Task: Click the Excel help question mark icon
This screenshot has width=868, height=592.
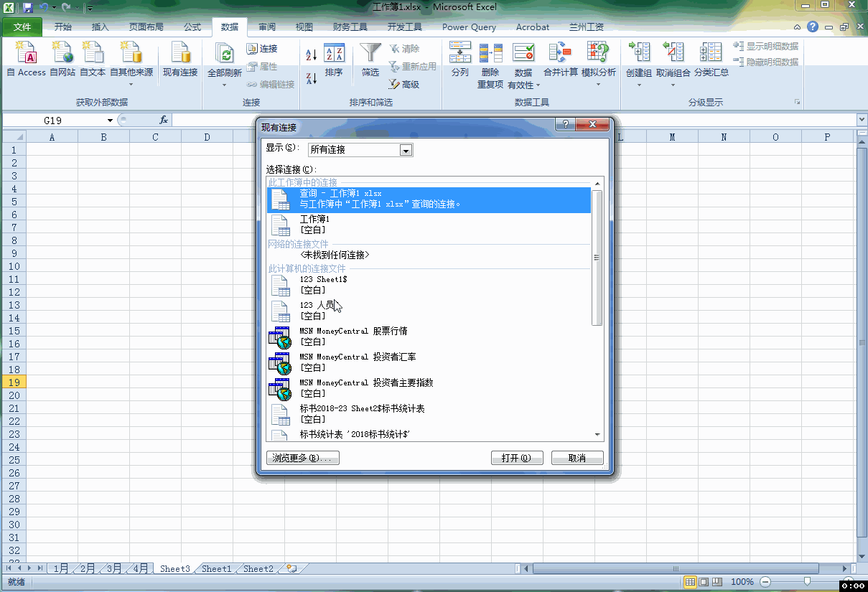Action: click(813, 27)
